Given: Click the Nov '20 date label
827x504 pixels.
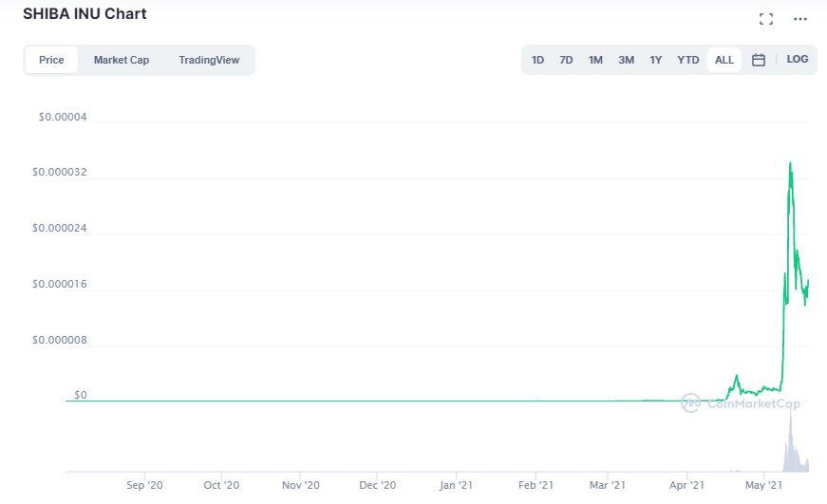Looking at the screenshot, I should point(301,485).
